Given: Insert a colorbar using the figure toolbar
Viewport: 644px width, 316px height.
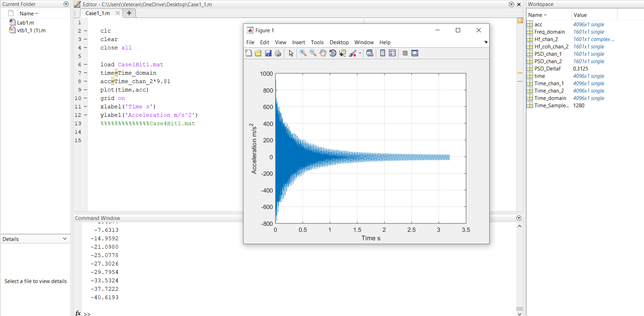Looking at the screenshot, I should point(382,53).
